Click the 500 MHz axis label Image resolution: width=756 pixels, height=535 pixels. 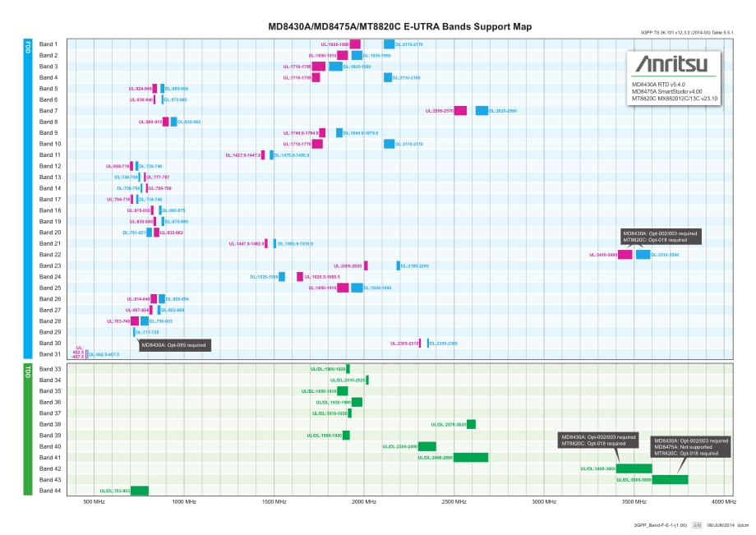(x=93, y=501)
